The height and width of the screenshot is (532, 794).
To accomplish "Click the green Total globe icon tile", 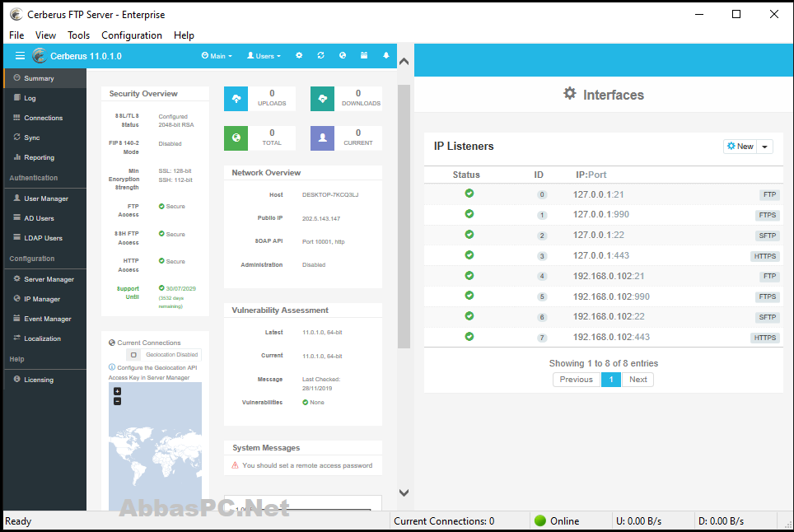I will tap(236, 138).
